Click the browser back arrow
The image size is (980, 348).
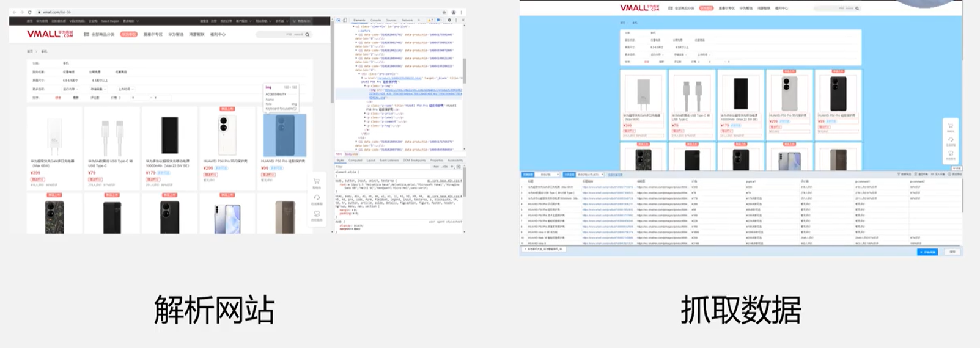click(14, 12)
